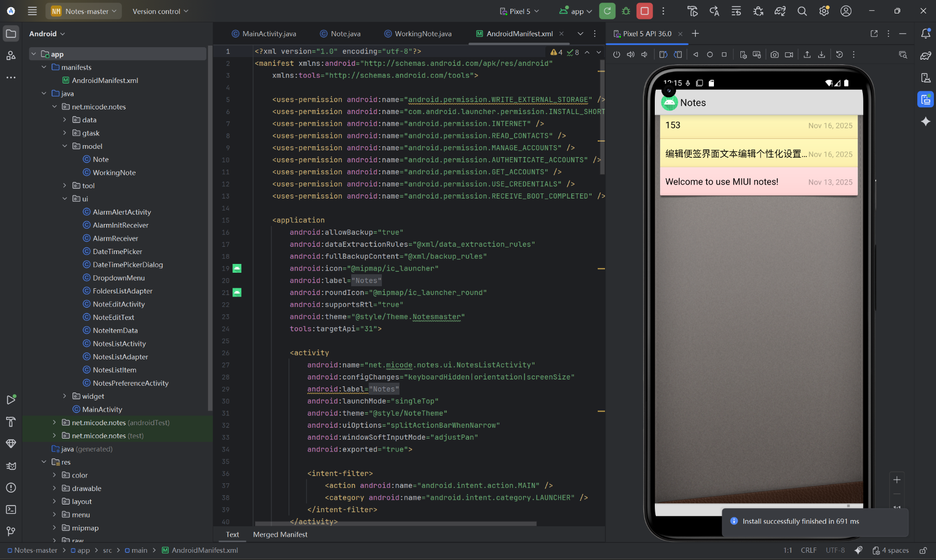Viewport: 936px width, 560px height.
Task: Toggle read-only lock icon in status bar
Action: click(924, 551)
